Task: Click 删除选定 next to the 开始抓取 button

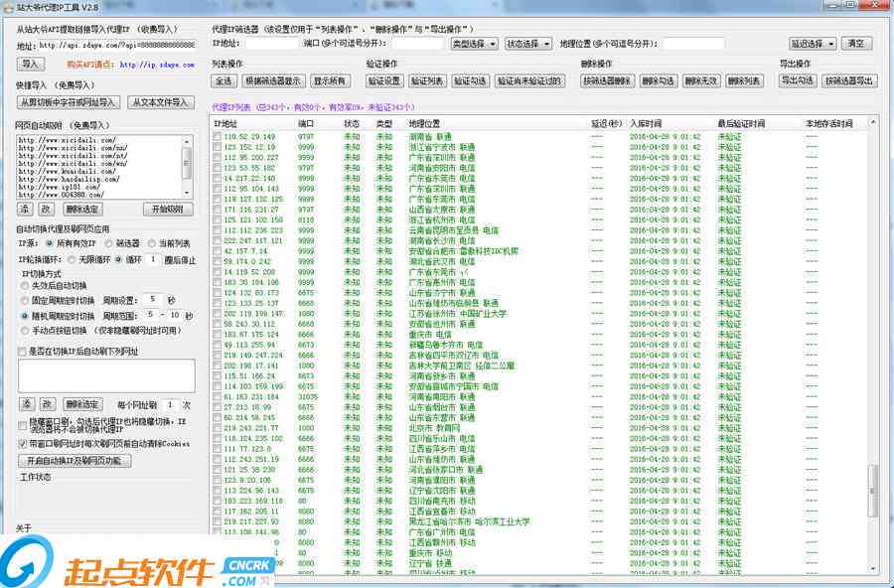Action: coord(82,210)
